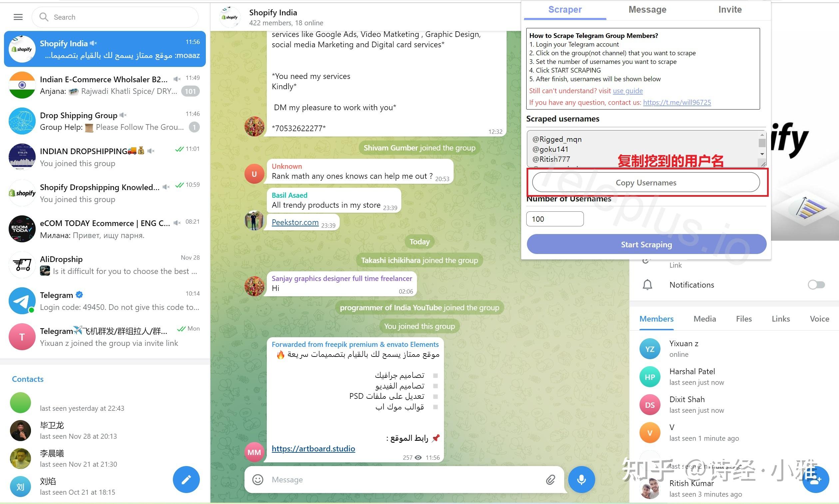Click the Voice panel icon

point(816,319)
